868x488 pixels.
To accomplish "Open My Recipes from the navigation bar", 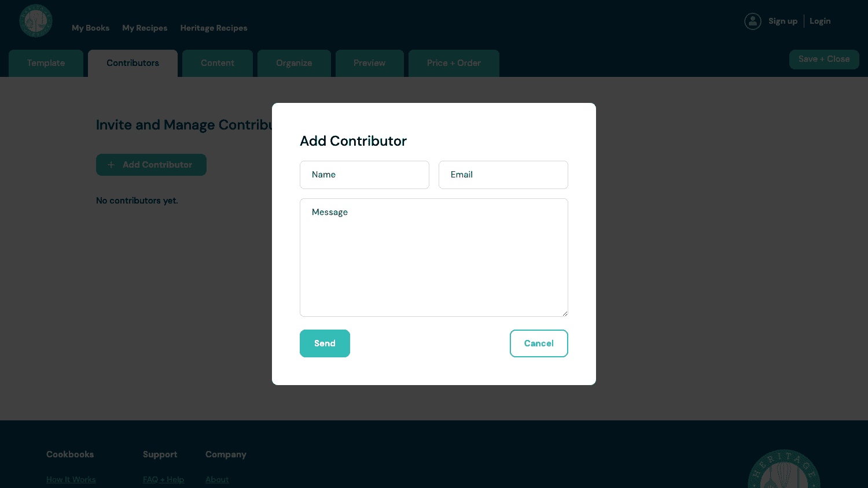I will [x=145, y=28].
